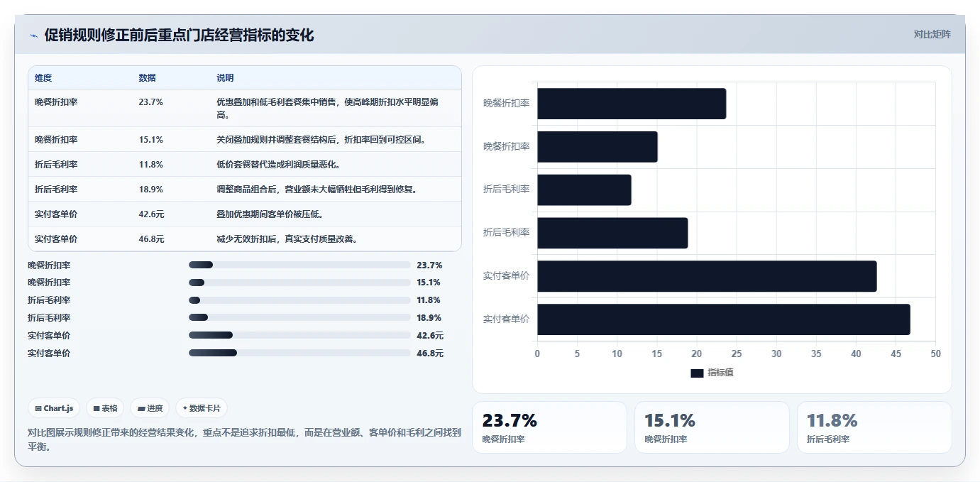Viewport: 980px width, 482px height.
Task: Click the description 关闭叠加规则并调整套餐结构后
Action: pyautogui.click(x=321, y=140)
